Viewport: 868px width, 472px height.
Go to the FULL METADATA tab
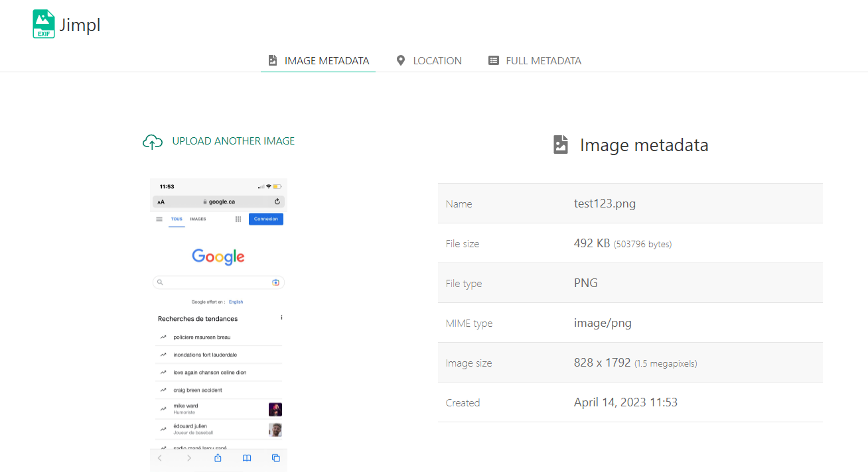534,60
